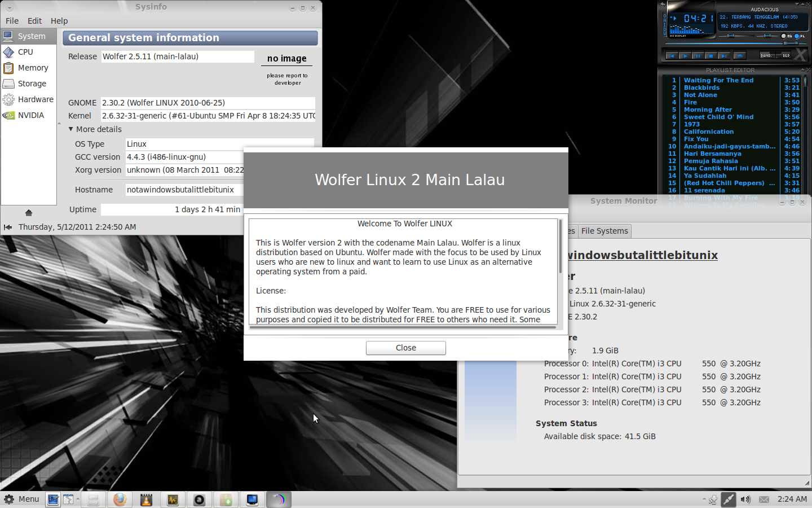The width and height of the screenshot is (812, 508).
Task: Open the file manager taskbar icon
Action: (94, 500)
